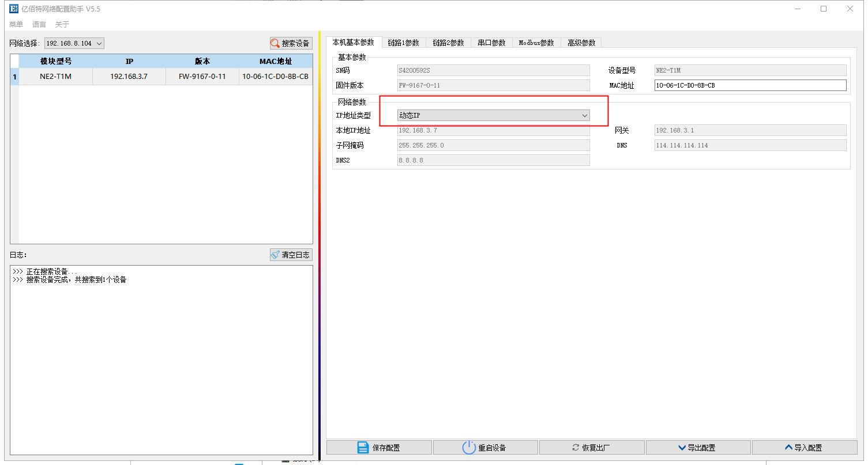The image size is (868, 465).
Task: Click the magnifier icon on 搜索设备 button
Action: pos(276,43)
